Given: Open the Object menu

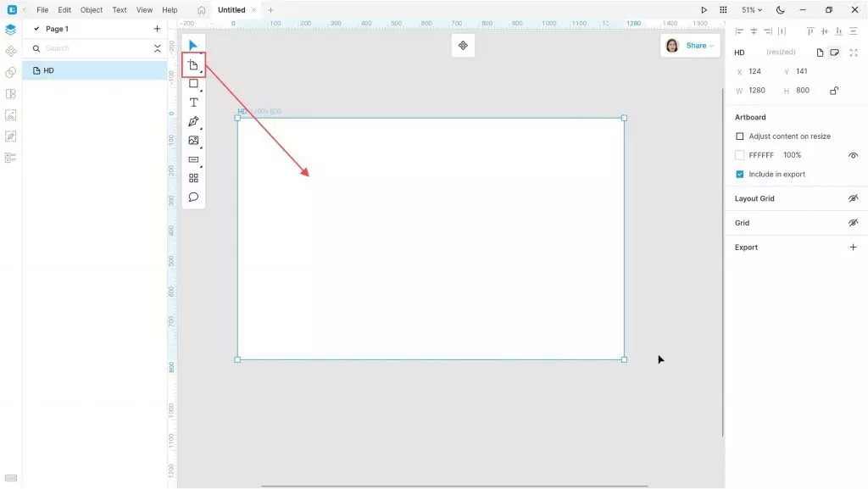Looking at the screenshot, I should tap(92, 10).
